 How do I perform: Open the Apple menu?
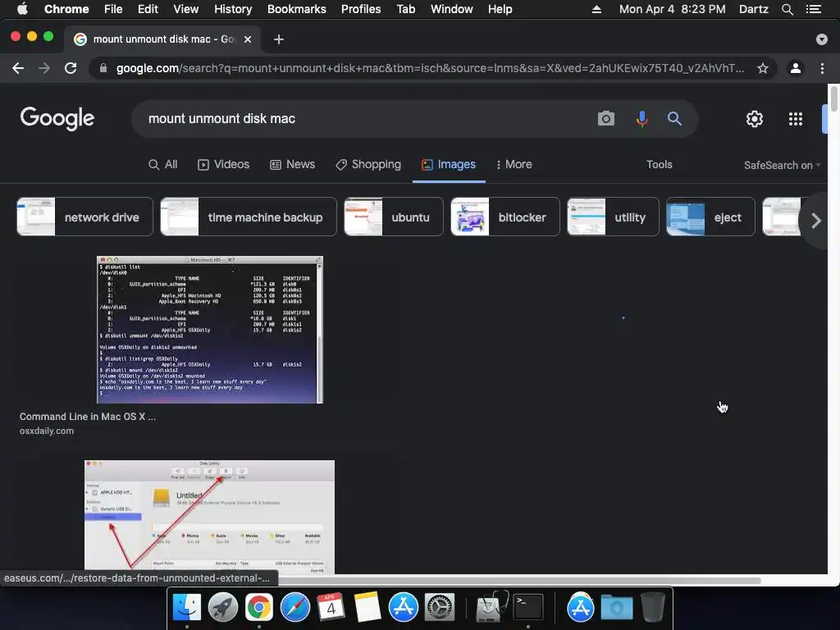[22, 9]
